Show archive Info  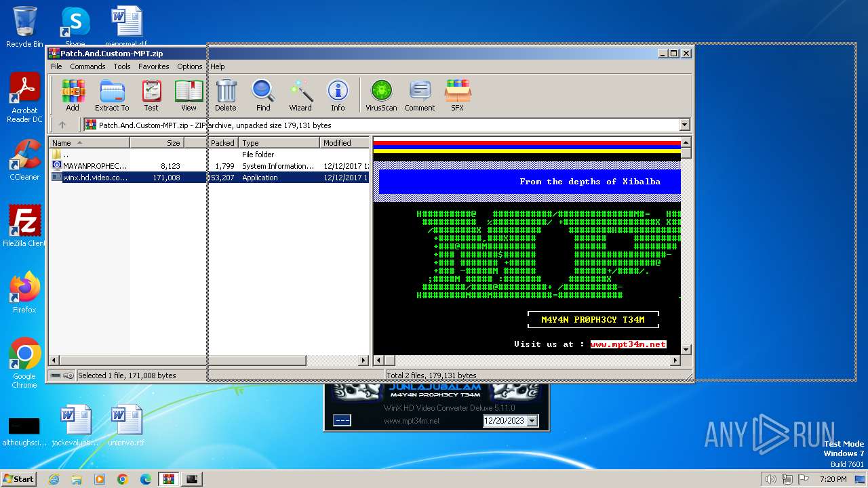338,95
